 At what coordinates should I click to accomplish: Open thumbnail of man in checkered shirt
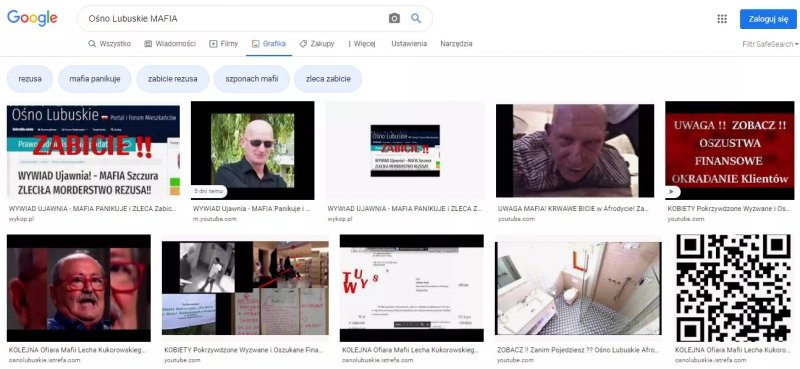pos(575,151)
